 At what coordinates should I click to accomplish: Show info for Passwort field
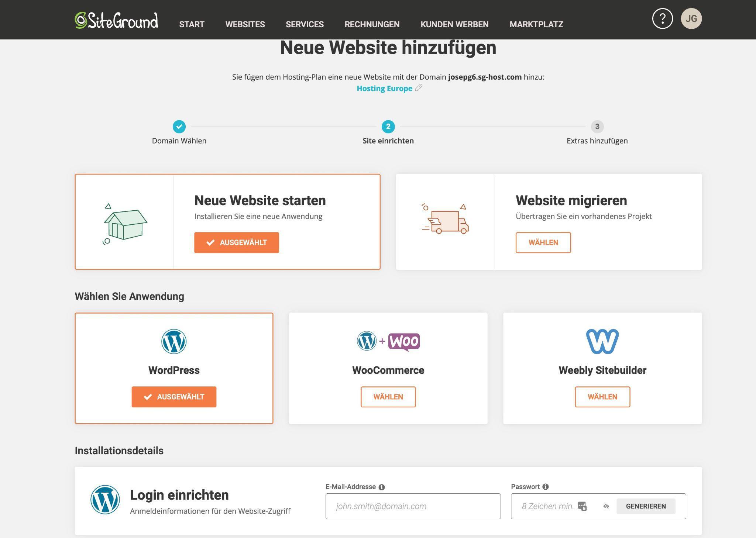tap(546, 487)
